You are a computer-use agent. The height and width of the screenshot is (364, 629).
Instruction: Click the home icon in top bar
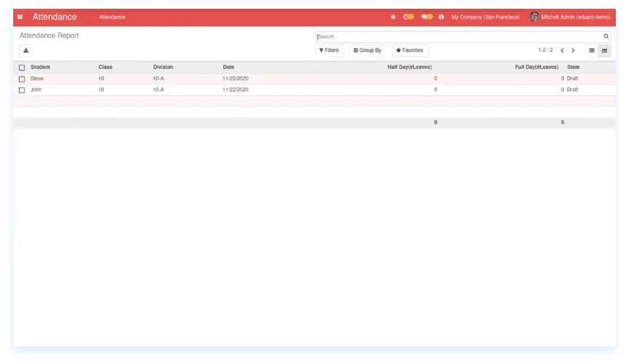393,17
